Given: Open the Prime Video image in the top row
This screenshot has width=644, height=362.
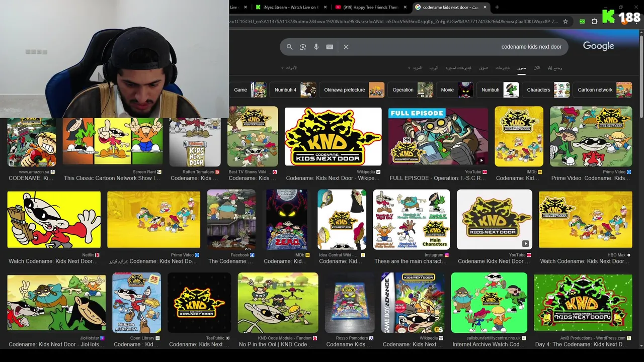Looking at the screenshot, I should tap(591, 136).
